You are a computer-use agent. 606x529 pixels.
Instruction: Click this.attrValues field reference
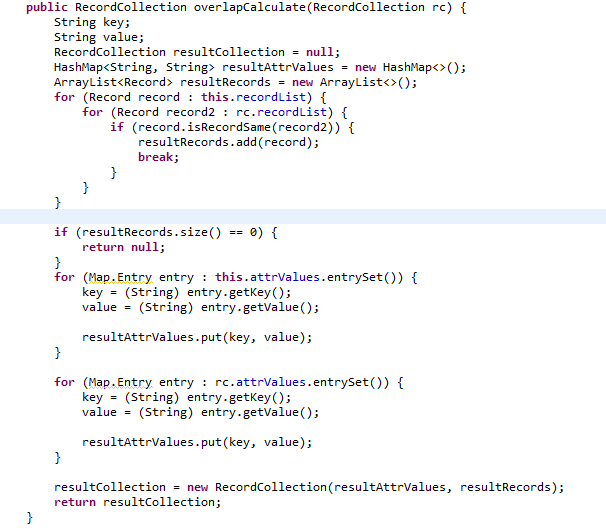267,277
